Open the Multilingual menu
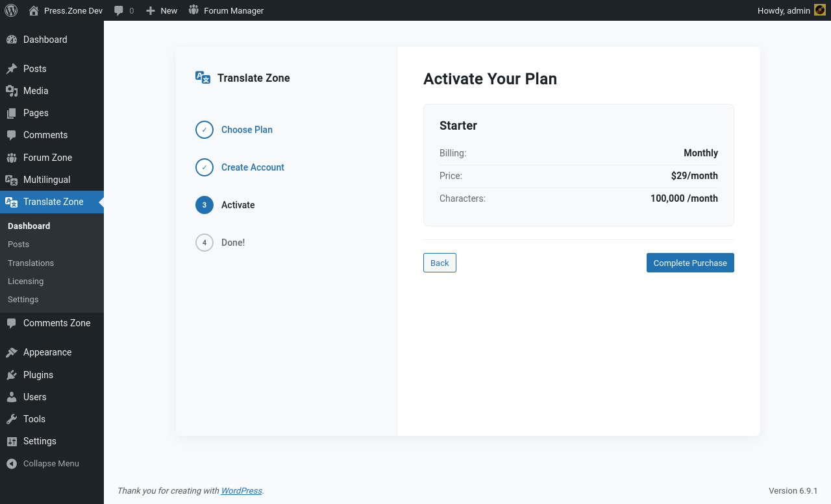The width and height of the screenshot is (831, 504). (52, 180)
